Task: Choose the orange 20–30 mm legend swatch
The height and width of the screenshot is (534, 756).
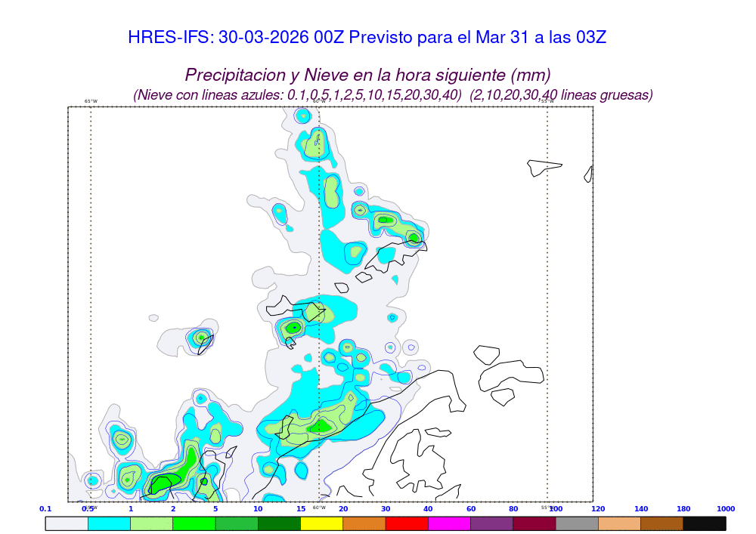Action: point(364,523)
